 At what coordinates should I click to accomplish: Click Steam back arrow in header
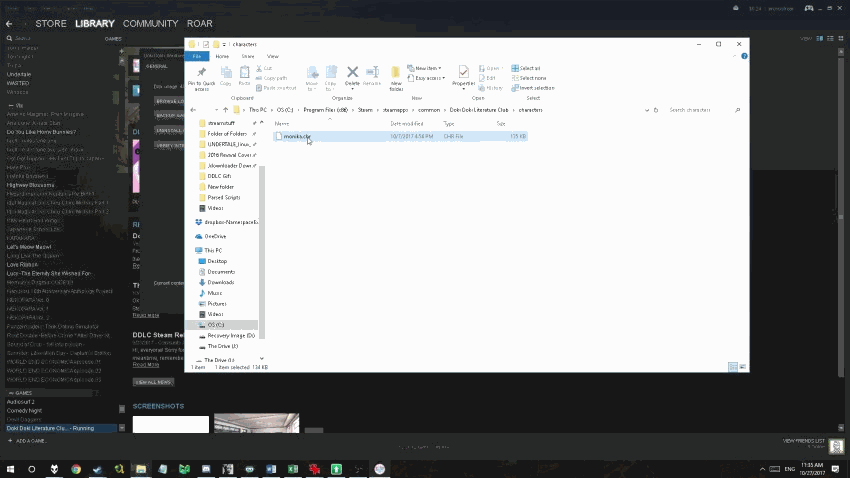tap(9, 24)
